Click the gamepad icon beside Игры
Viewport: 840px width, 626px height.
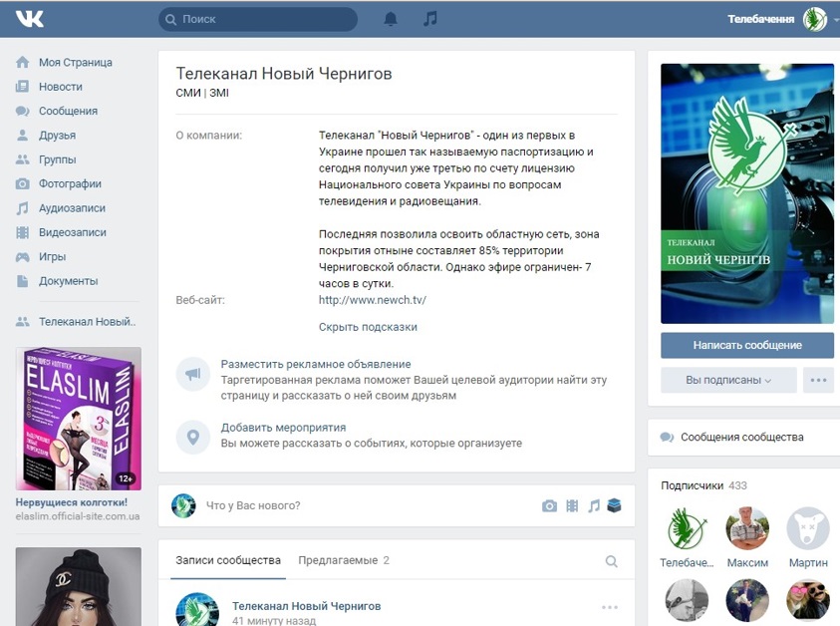(23, 257)
